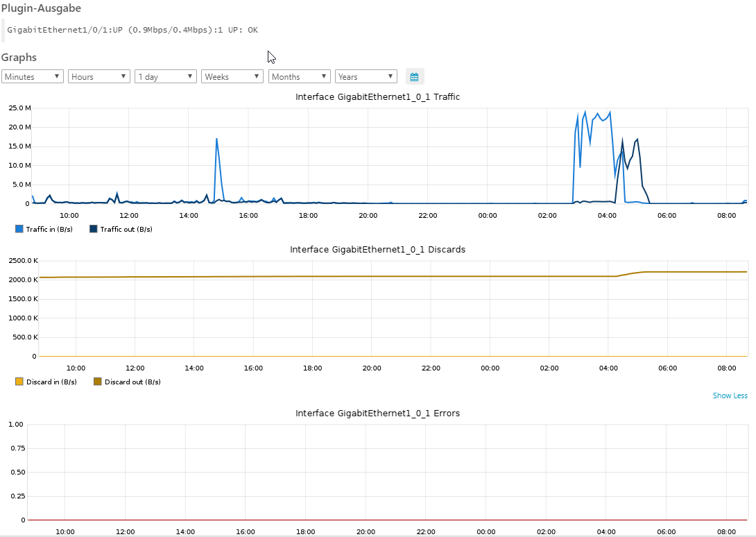
Task: Click the Show Less link
Action: pos(730,395)
